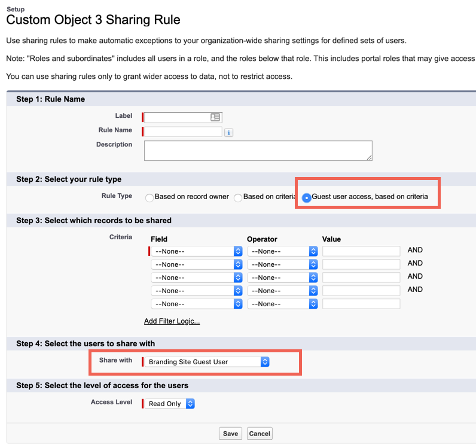Open the third criteria Field dropdown
This screenshot has height=448, width=476.
tap(196, 278)
